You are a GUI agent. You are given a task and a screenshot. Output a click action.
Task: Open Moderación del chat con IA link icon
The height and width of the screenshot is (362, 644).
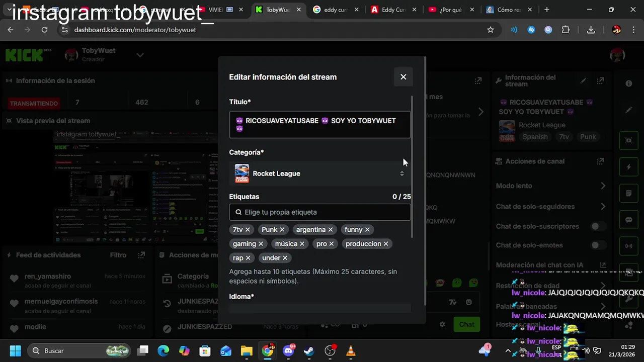click(603, 265)
